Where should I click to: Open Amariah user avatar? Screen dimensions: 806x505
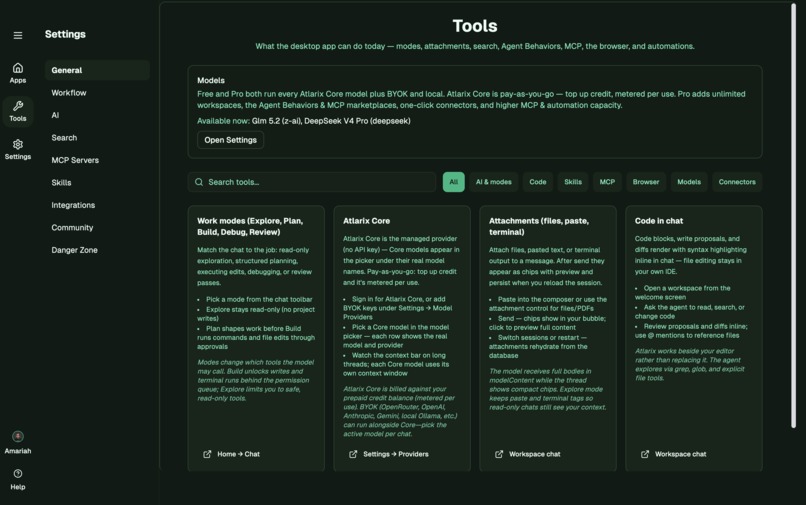18,437
